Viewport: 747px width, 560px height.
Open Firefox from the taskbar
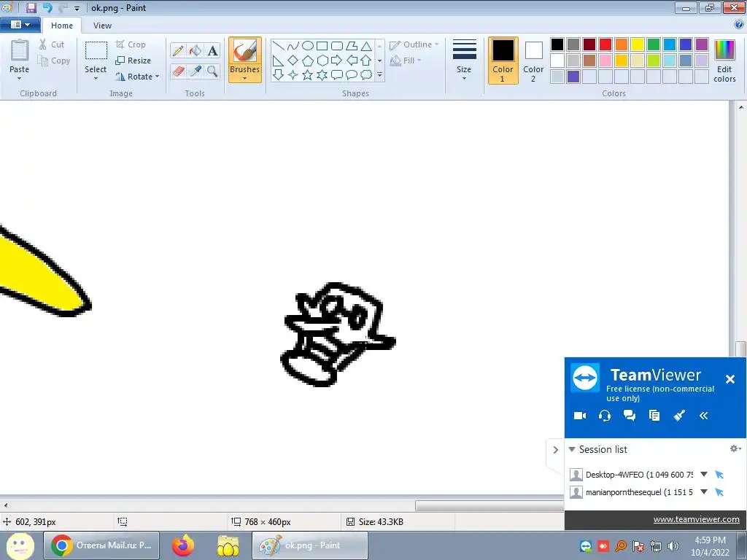[183, 545]
